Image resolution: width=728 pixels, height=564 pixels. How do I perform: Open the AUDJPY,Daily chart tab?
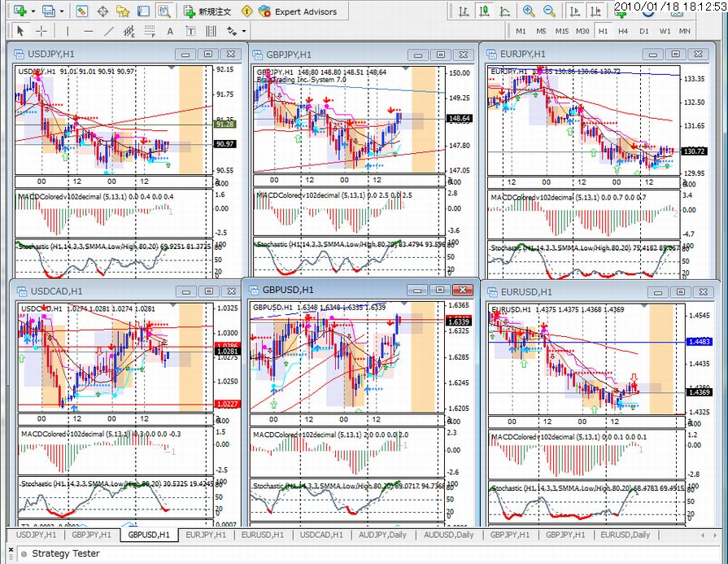coord(382,535)
